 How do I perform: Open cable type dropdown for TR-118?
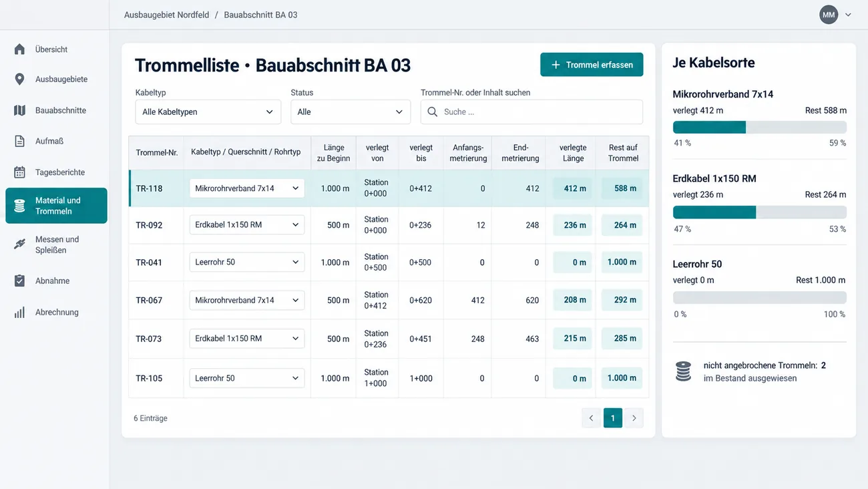click(247, 188)
